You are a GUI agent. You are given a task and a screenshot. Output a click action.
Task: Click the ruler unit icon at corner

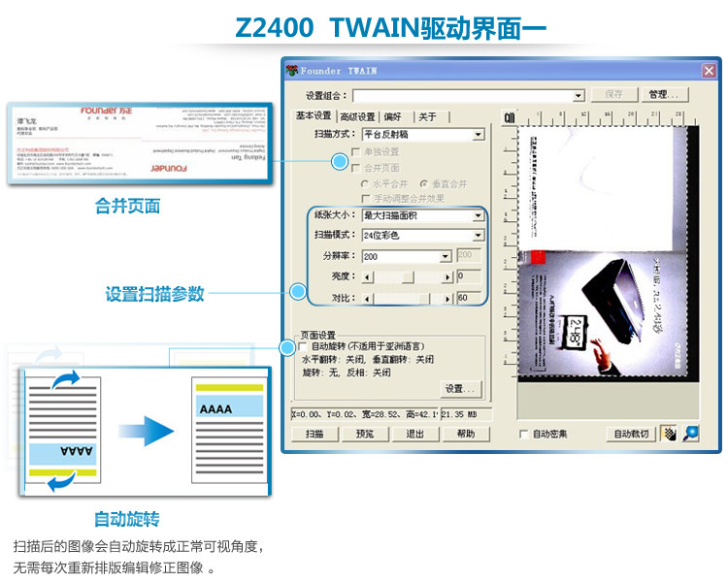tap(510, 118)
